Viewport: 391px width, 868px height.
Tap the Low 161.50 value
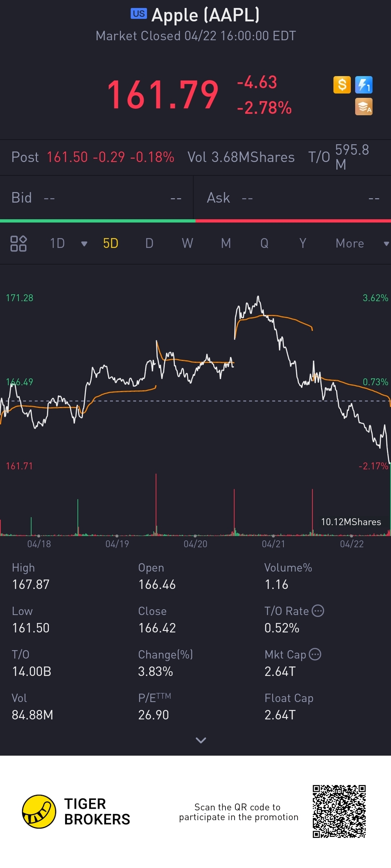pyautogui.click(x=31, y=628)
